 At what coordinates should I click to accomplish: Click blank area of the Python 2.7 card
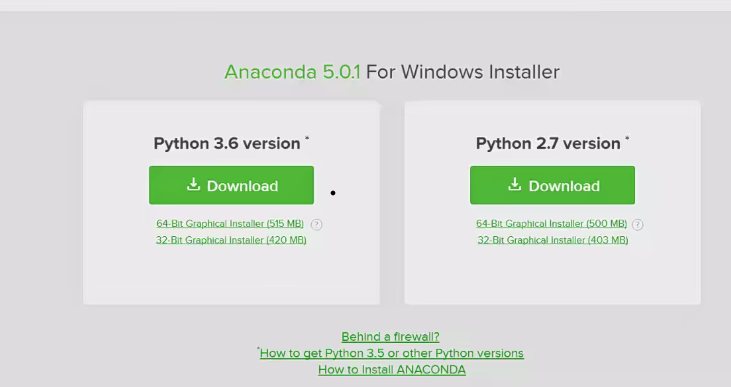pos(552,277)
